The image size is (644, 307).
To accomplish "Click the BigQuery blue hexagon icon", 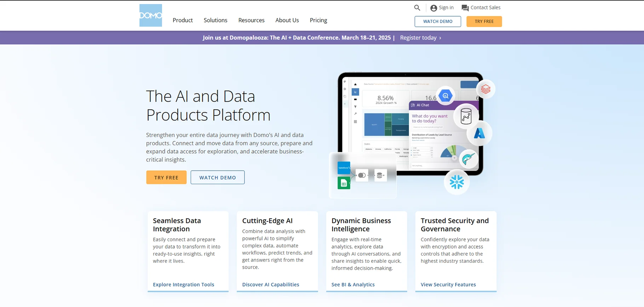I will (445, 96).
